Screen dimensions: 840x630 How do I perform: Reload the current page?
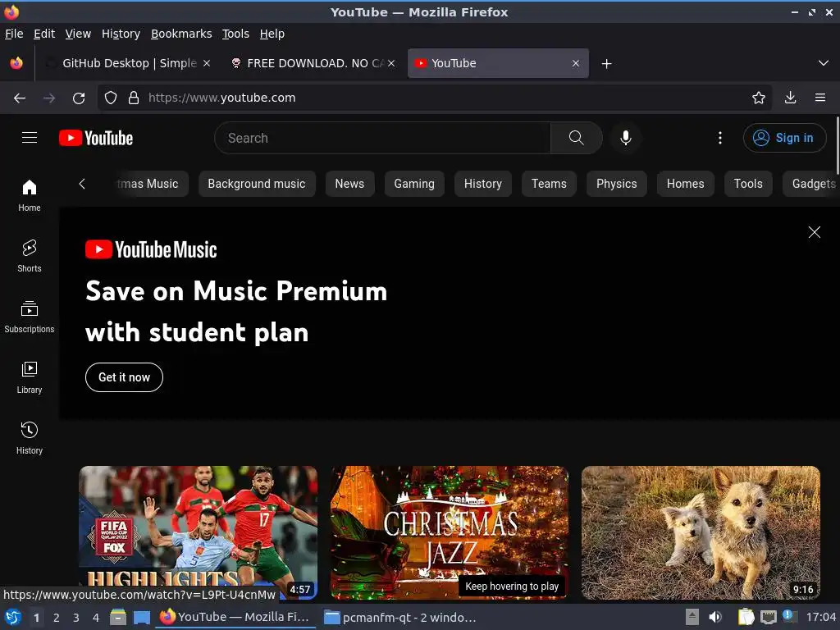79,98
